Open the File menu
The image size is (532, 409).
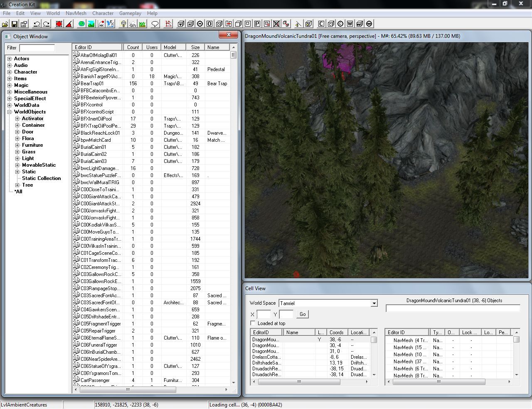[7, 13]
